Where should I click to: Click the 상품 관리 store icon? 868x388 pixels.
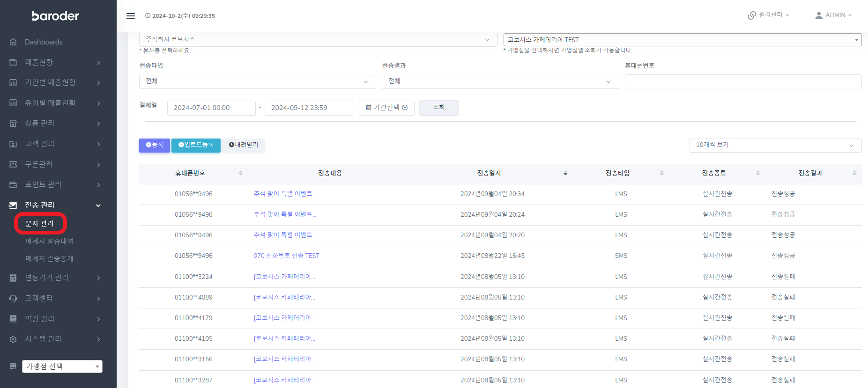tap(13, 124)
